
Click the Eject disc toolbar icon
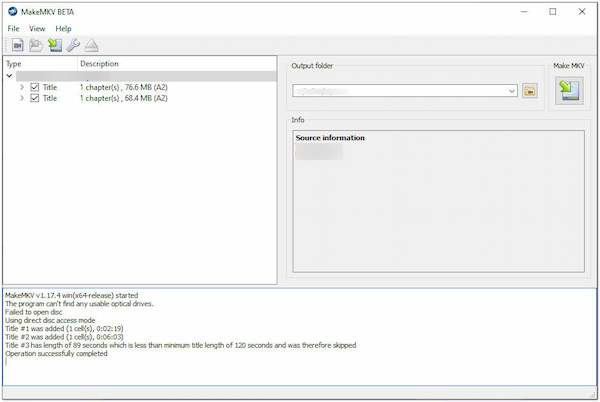(x=91, y=45)
